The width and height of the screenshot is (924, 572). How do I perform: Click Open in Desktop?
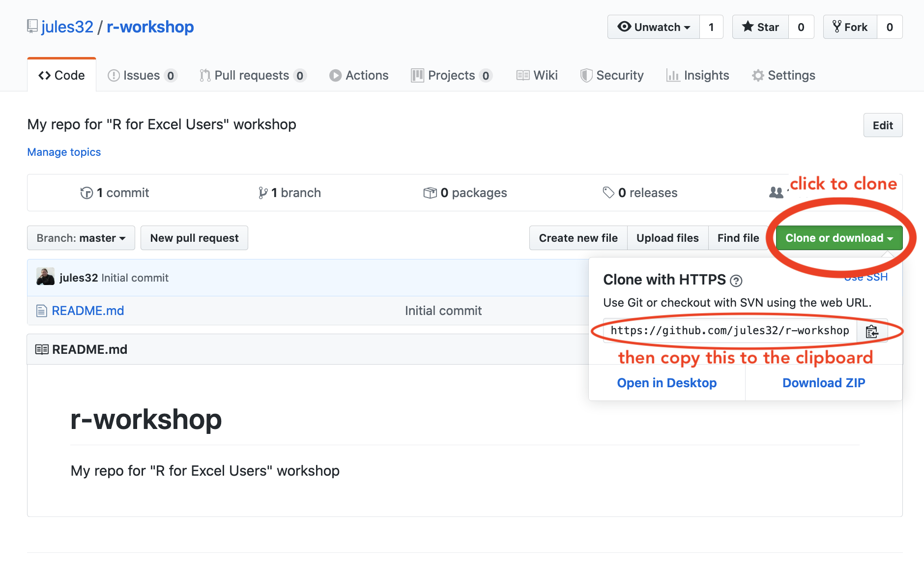click(x=667, y=383)
